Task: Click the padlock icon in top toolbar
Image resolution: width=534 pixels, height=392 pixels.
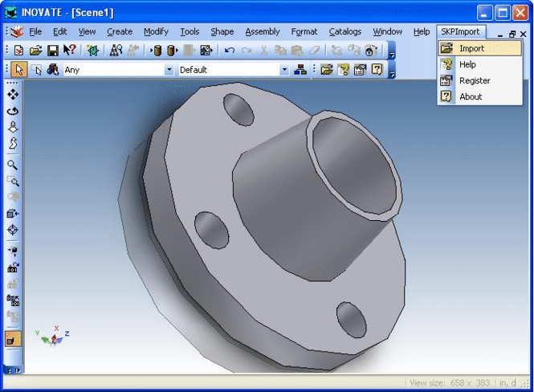Action: click(x=370, y=51)
